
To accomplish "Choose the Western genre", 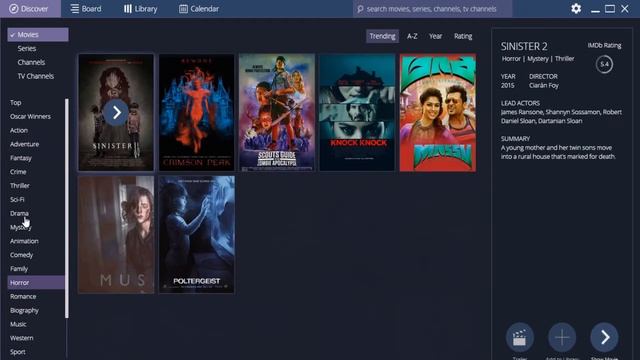I will [x=22, y=338].
